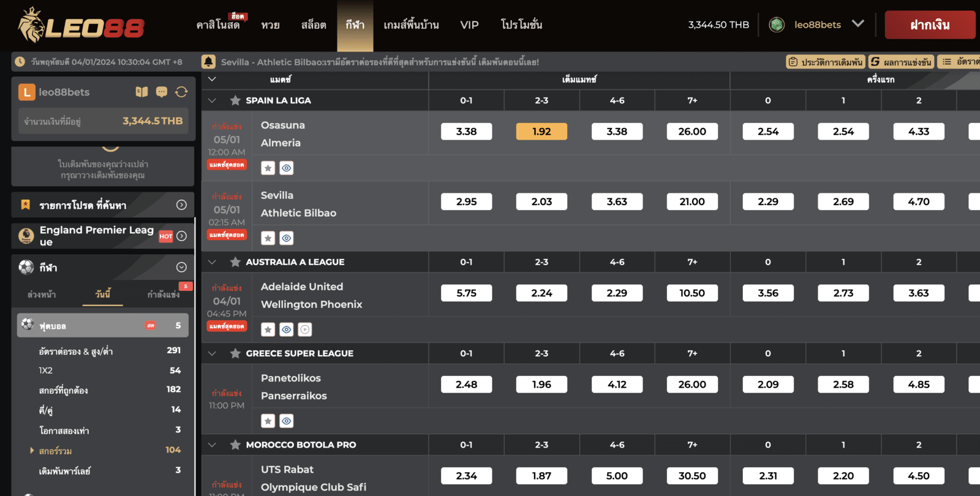Refresh balance with the circular arrows icon
Viewport: 980px width, 496px height.
pos(181,92)
